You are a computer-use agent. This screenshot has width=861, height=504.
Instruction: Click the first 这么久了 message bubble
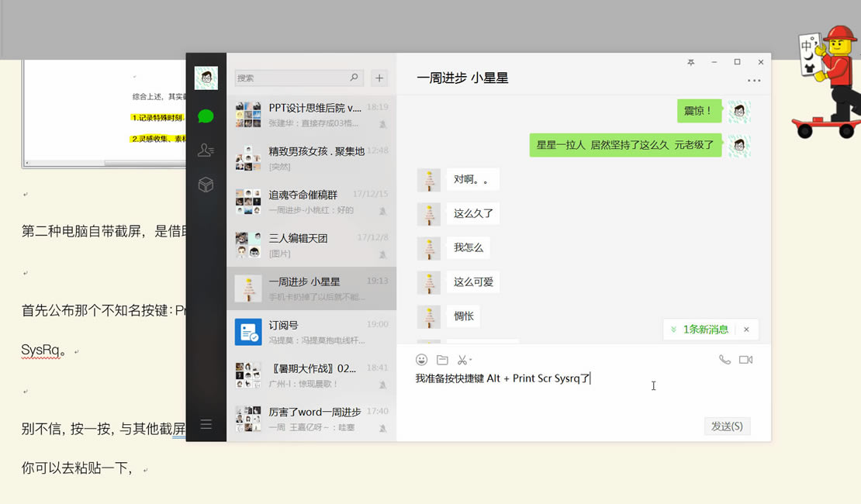coord(473,213)
